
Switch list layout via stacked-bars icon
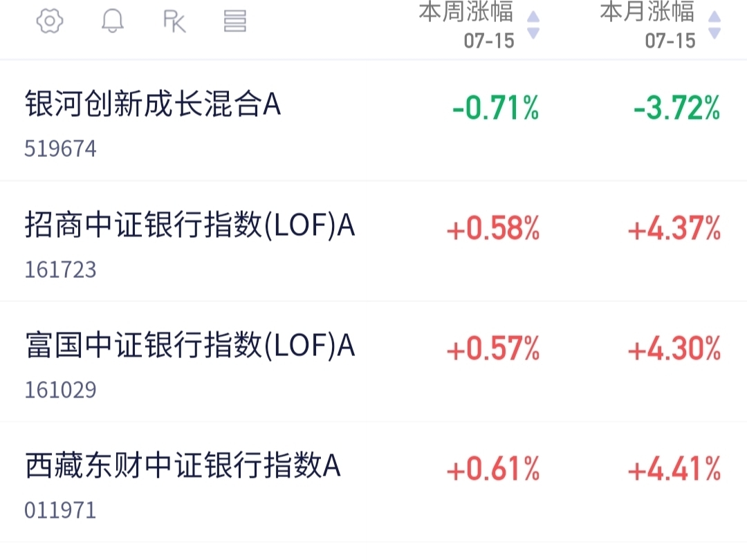tap(235, 21)
